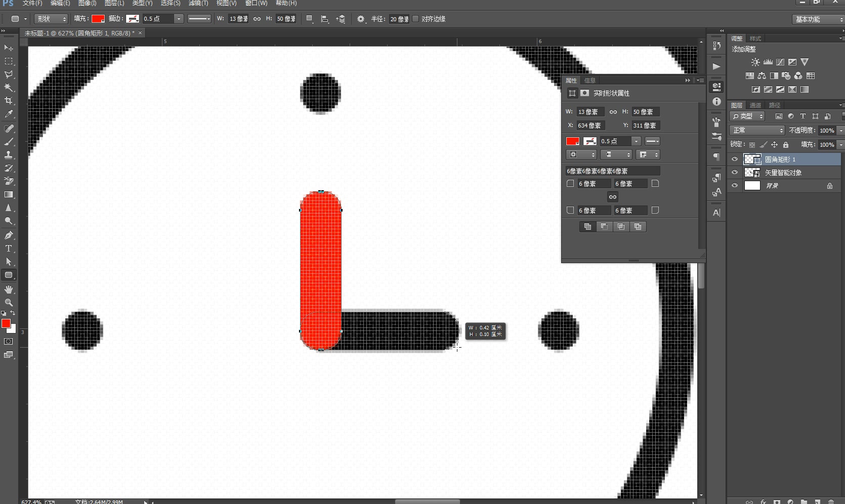Screen dimensions: 845x504
Task: Toggle lock position in Layers panel
Action: [774, 145]
